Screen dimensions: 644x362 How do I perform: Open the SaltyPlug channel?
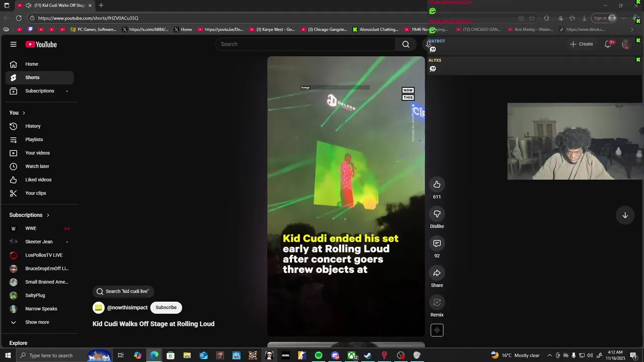tap(40, 295)
